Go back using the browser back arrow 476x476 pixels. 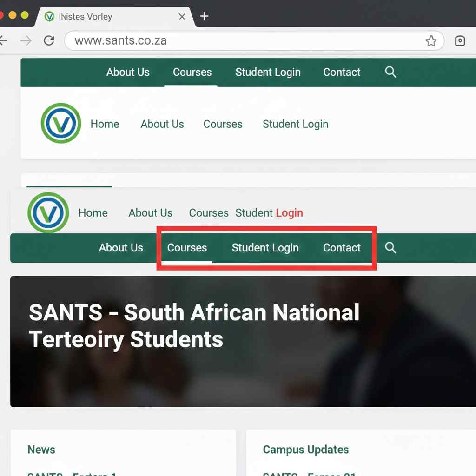pos(4,40)
